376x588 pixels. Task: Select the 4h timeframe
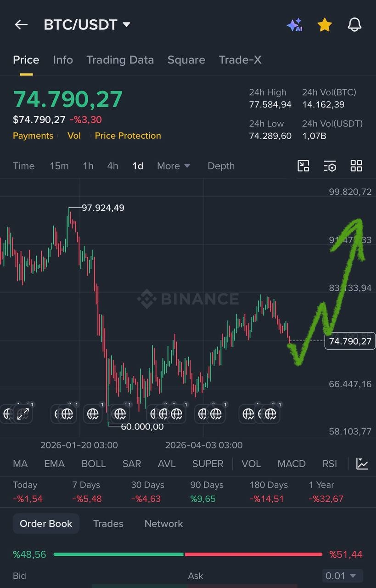pyautogui.click(x=112, y=166)
